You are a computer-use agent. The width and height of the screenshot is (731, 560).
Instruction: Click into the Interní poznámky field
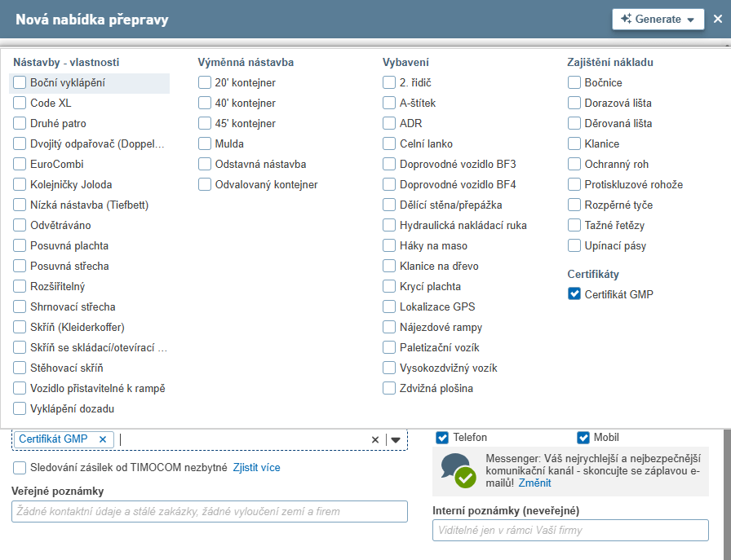tap(570, 530)
